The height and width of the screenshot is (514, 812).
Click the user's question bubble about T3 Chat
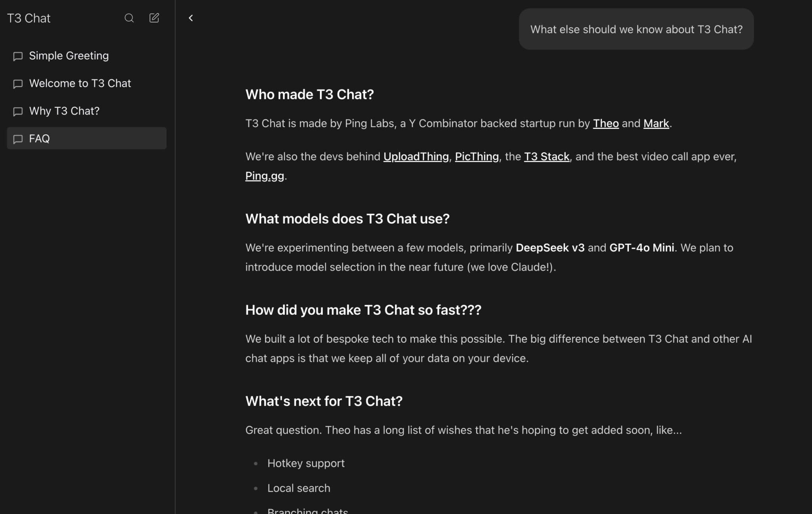point(636,29)
